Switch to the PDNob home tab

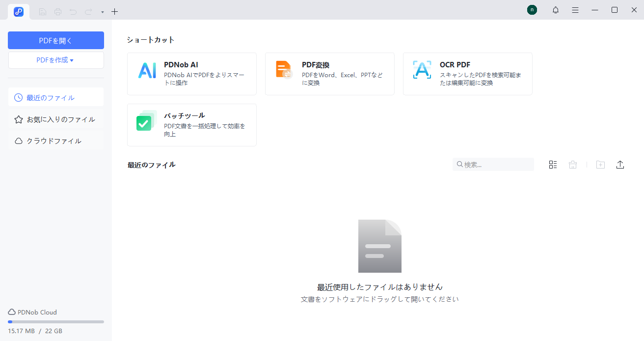(x=19, y=11)
